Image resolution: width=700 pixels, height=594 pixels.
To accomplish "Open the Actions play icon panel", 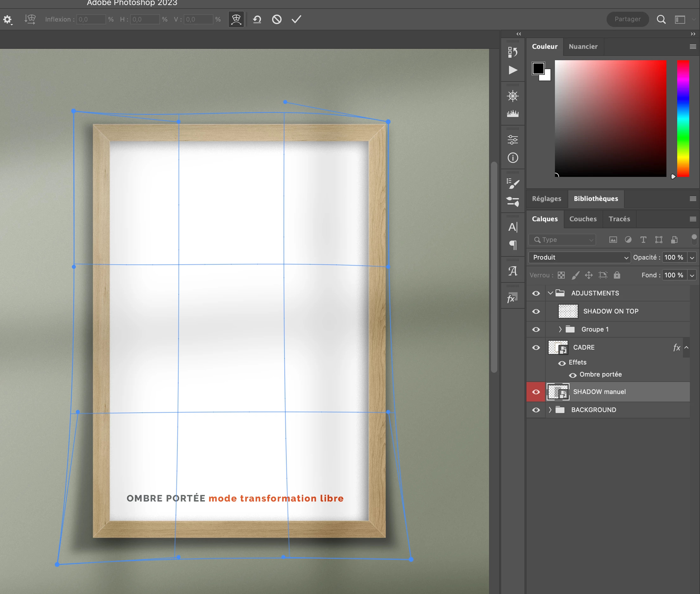I will click(x=512, y=70).
